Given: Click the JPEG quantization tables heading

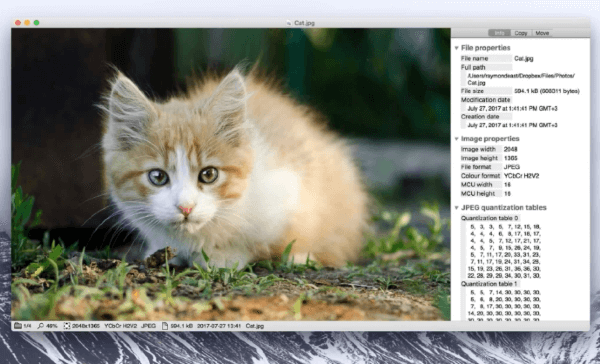Looking at the screenshot, I should (x=504, y=207).
